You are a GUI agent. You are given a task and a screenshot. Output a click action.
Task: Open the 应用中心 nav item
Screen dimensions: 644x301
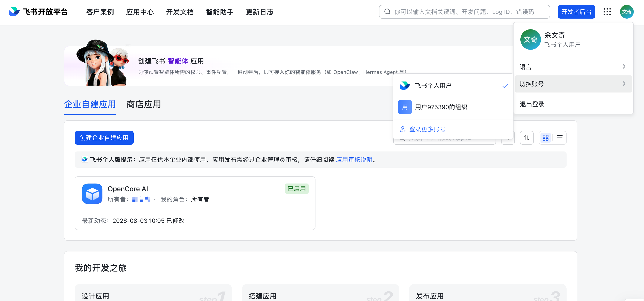(140, 12)
